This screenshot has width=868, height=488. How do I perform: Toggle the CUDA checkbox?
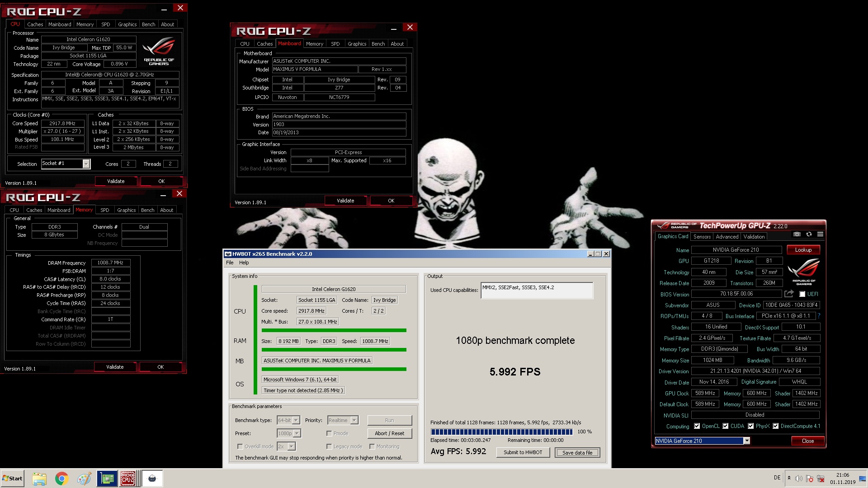(726, 426)
